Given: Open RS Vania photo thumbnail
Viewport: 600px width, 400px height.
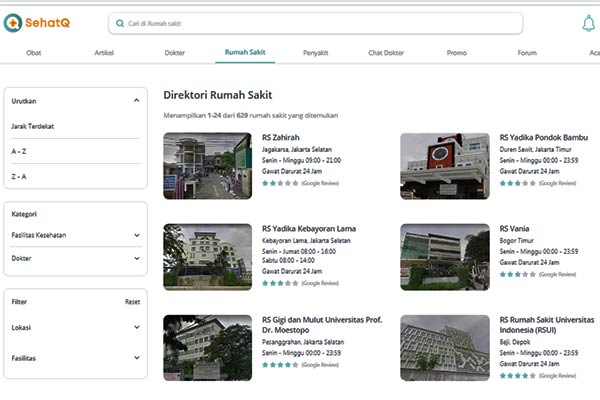Looking at the screenshot, I should coord(445,257).
